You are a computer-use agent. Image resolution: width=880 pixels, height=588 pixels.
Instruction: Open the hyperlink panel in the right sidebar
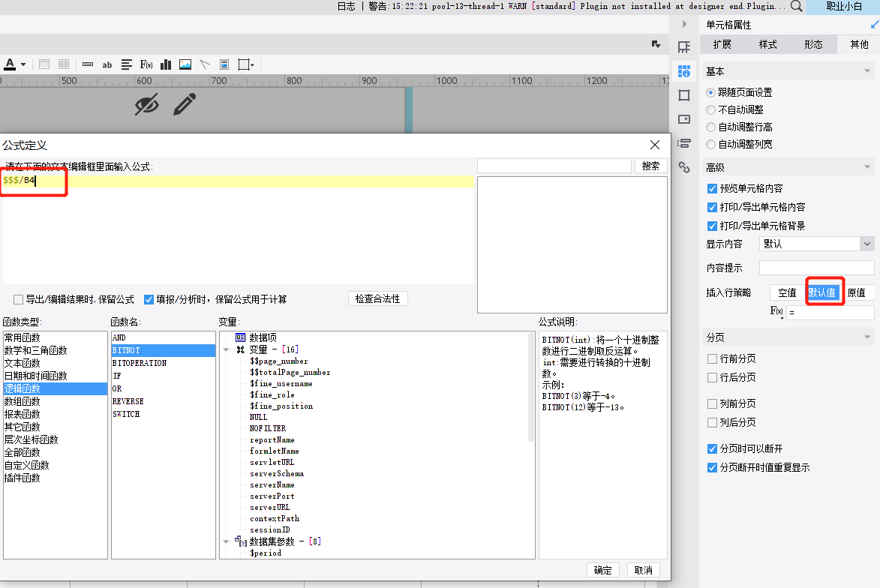pos(683,167)
